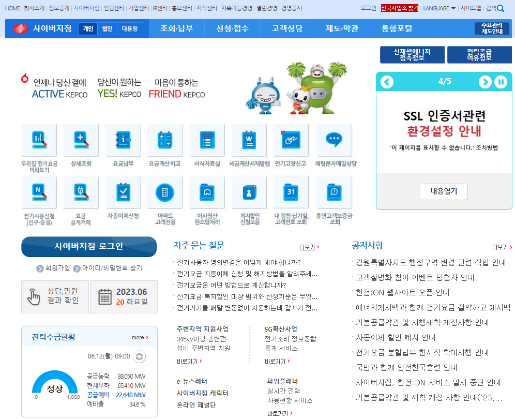Expand 자주 묻는 질문 with 더보기

point(308,247)
